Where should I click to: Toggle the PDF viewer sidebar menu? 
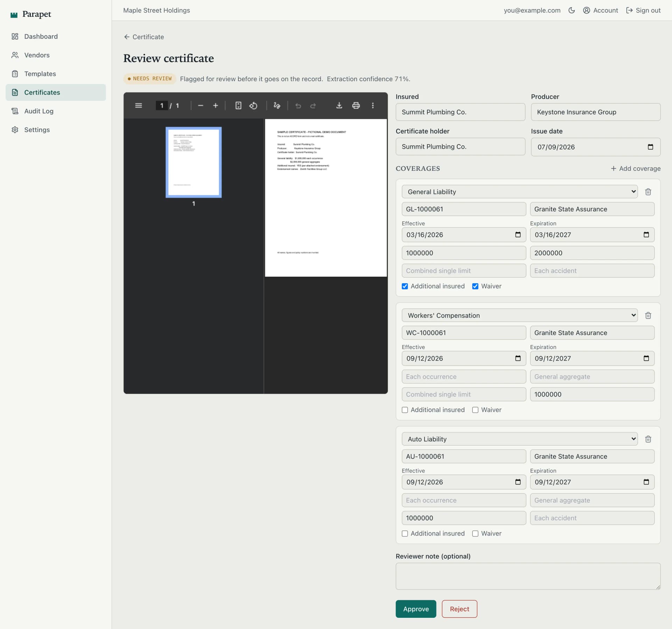pyautogui.click(x=139, y=105)
